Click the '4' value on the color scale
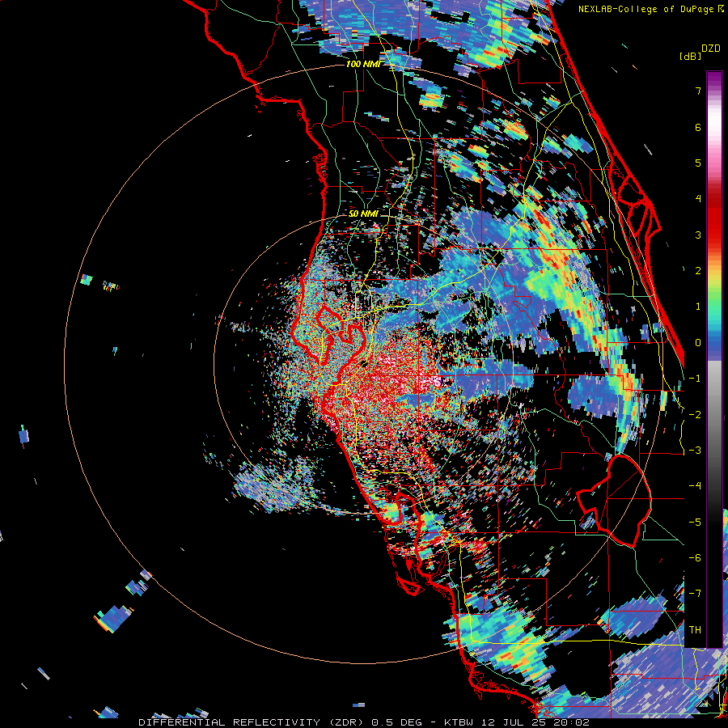Screen dimensions: 728x728 [x=698, y=199]
